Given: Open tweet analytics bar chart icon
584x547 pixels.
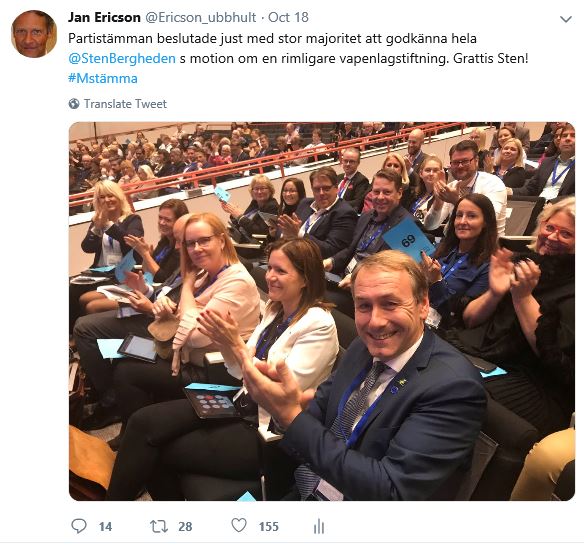Looking at the screenshot, I should (319, 526).
